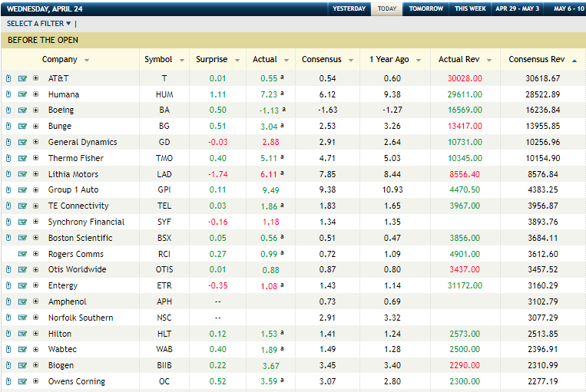Click the earnings report checkmark icon for Humana
This screenshot has width=586, height=392.
[22, 94]
